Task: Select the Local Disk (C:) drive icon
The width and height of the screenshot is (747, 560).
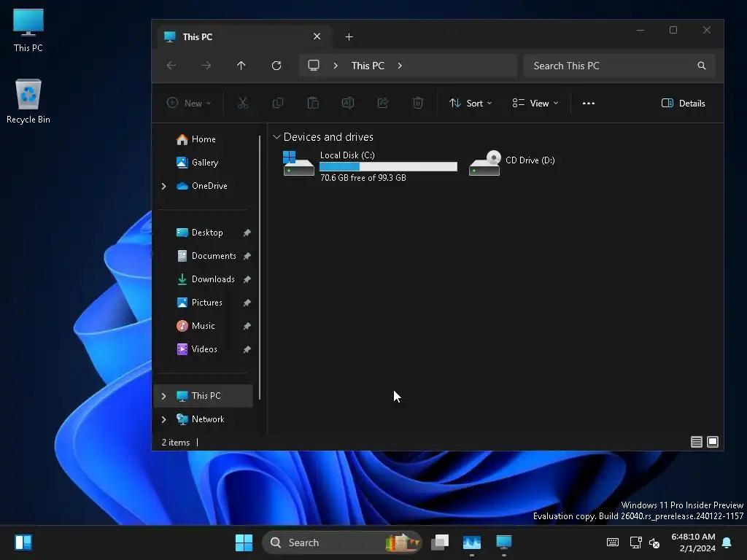Action: pos(298,163)
